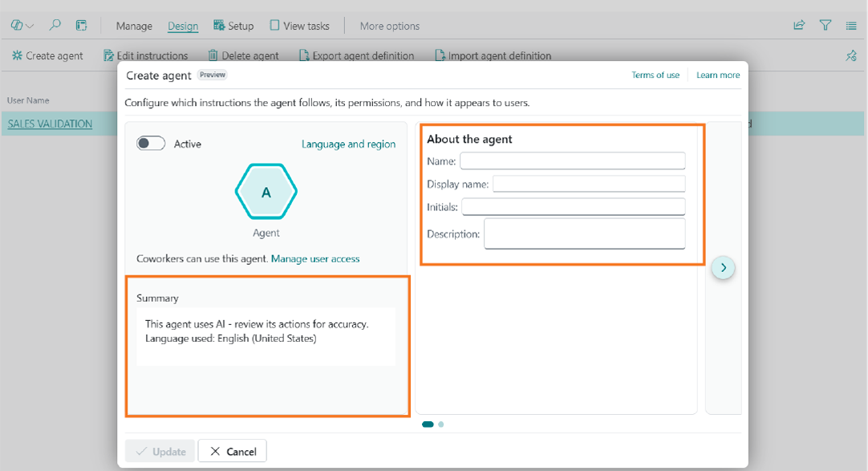Go to next page with right chevron
Screen dimensions: 868x471
click(723, 268)
